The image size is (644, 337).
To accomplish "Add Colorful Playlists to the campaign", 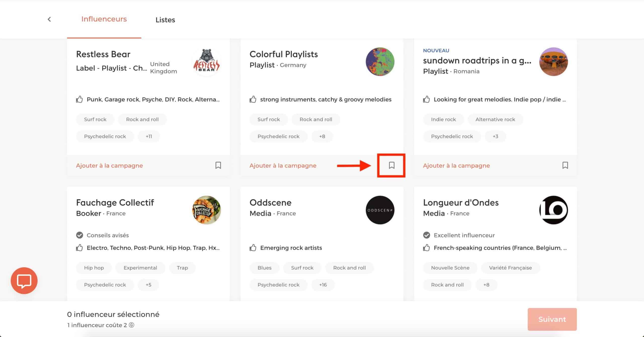I will (283, 165).
